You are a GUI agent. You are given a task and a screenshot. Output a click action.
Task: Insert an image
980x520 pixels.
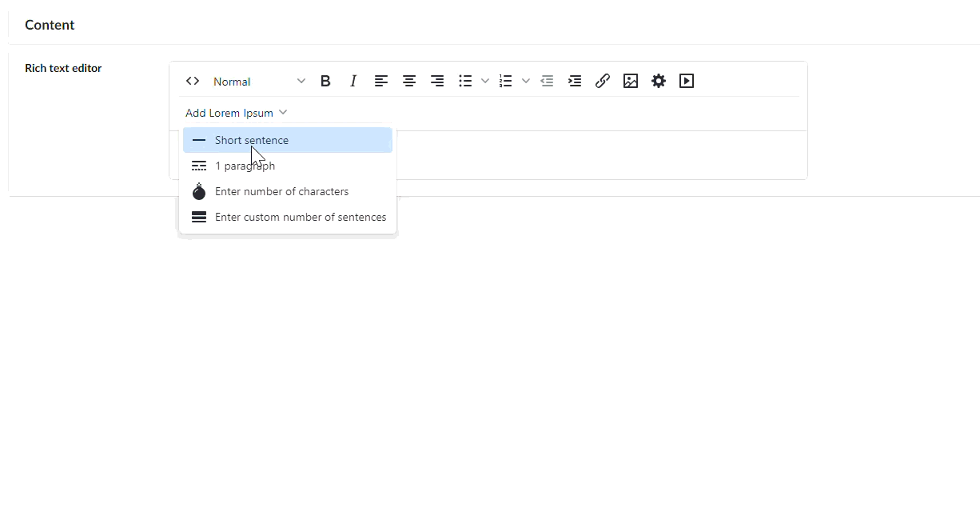[631, 81]
